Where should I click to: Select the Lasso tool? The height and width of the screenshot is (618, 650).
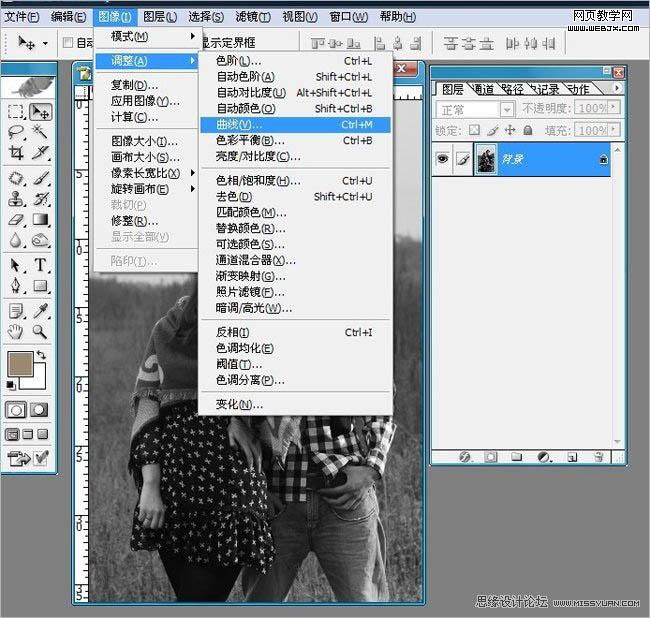[16, 132]
